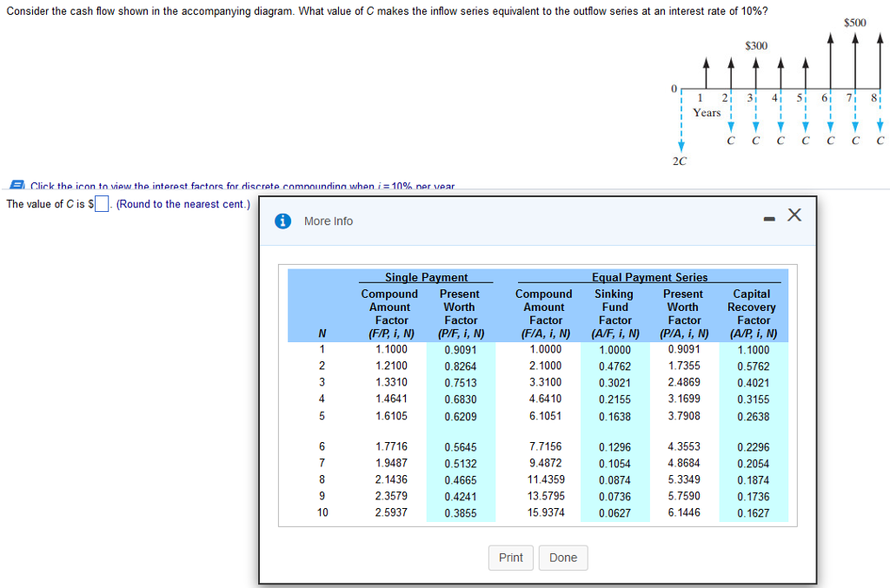Screen dimensions: 890x588
Task: Click the (A/F, i, N) column header
Action: pos(615,334)
